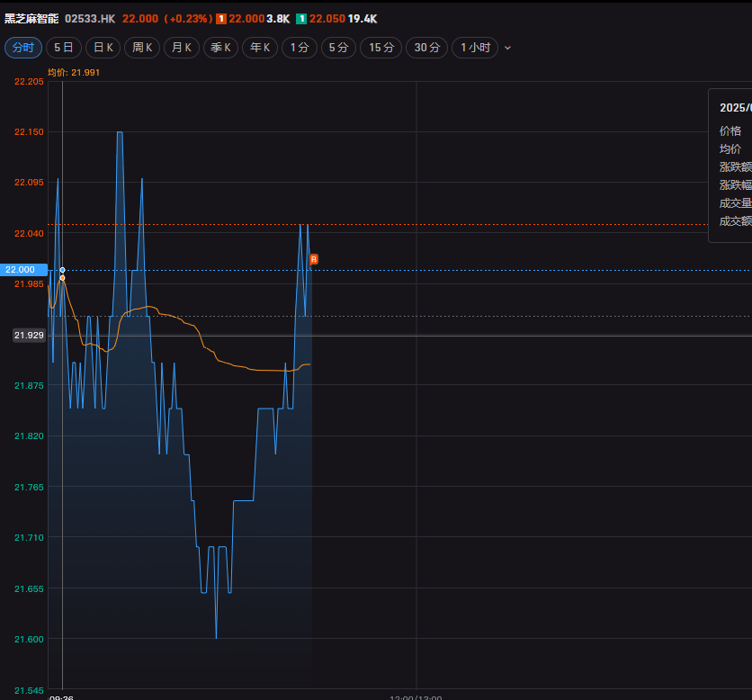This screenshot has width=752, height=700.
Task: Choose the 15分 interval button
Action: [381, 48]
